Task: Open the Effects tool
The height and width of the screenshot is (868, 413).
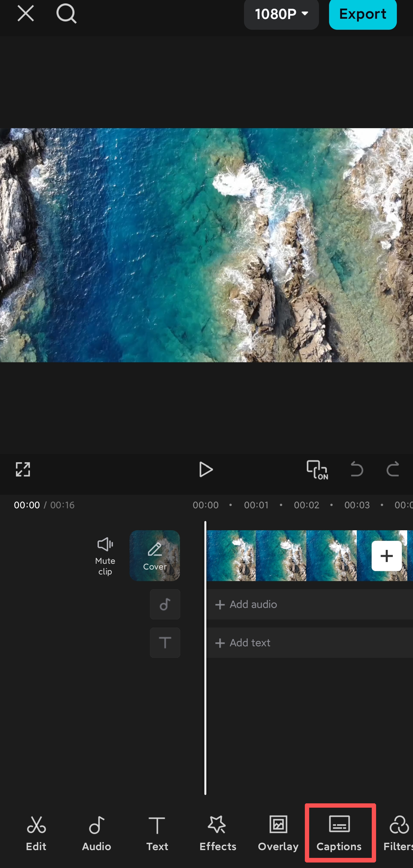Action: coord(218,833)
